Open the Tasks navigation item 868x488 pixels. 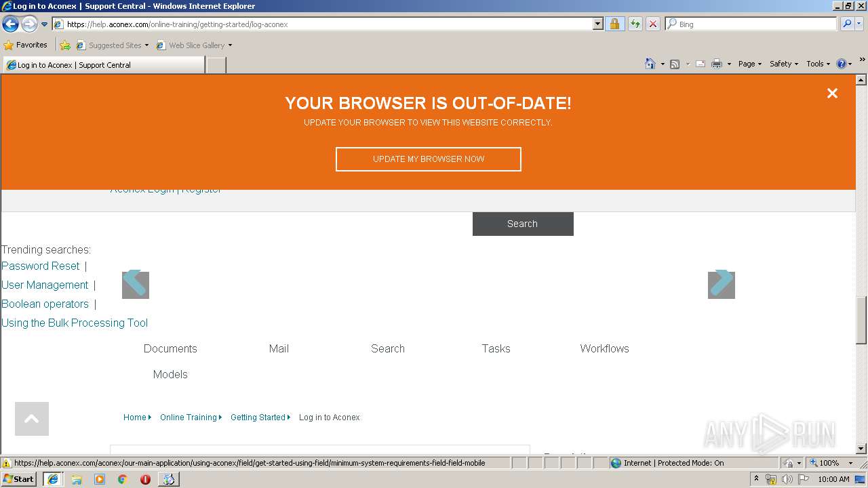point(496,348)
